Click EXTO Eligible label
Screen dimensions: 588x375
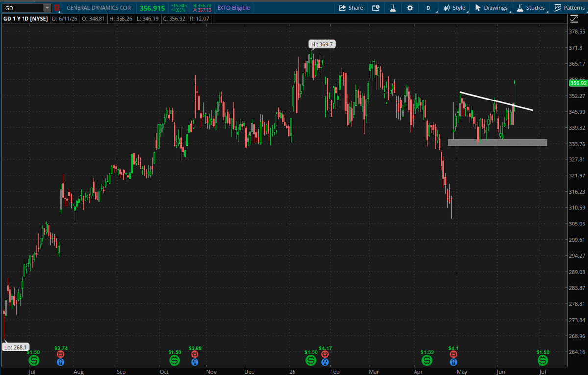click(x=233, y=8)
